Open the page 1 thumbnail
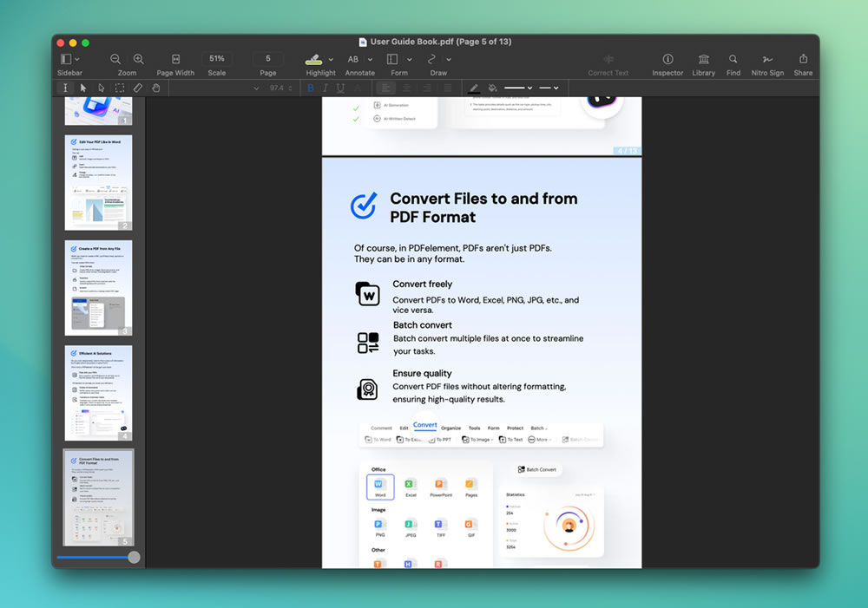Image resolution: width=868 pixels, height=608 pixels. 99,111
